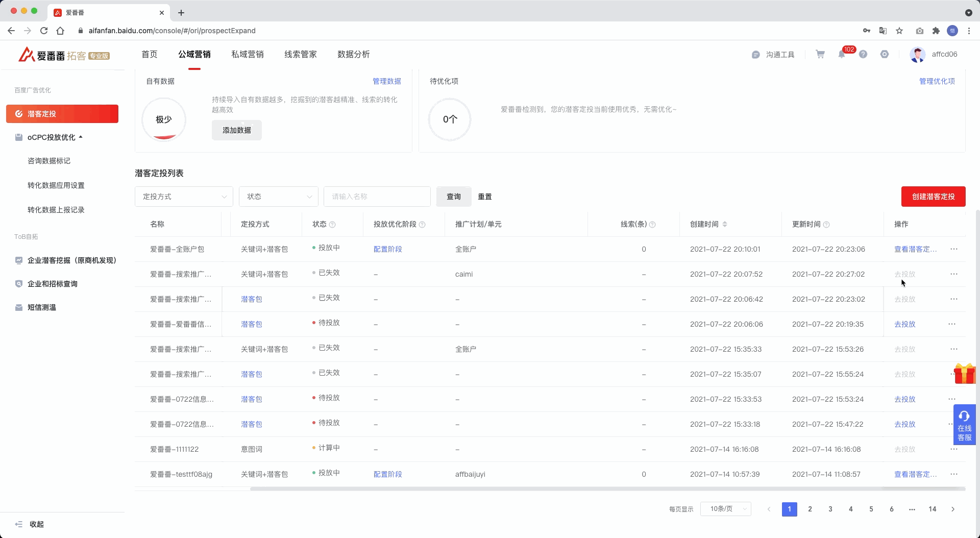Click the 爱番番拓客 logo
Image resolution: width=980 pixels, height=538 pixels.
coord(64,55)
